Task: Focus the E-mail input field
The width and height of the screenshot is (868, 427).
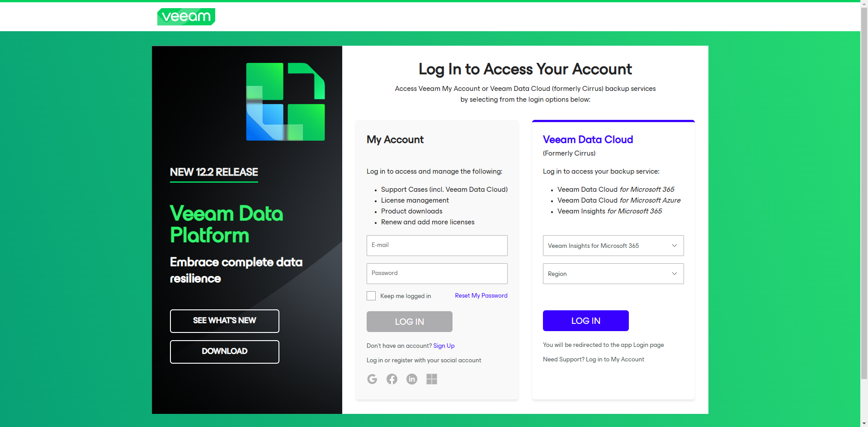Action: pos(437,246)
